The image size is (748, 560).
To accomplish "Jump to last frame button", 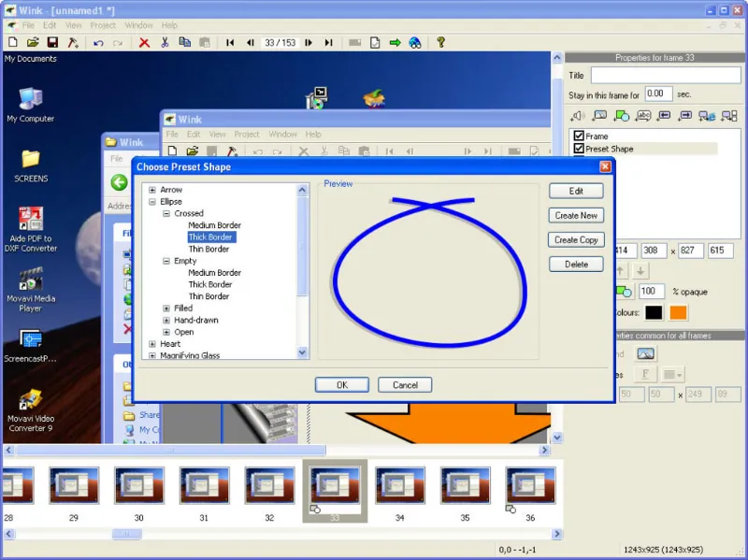I will coord(329,43).
